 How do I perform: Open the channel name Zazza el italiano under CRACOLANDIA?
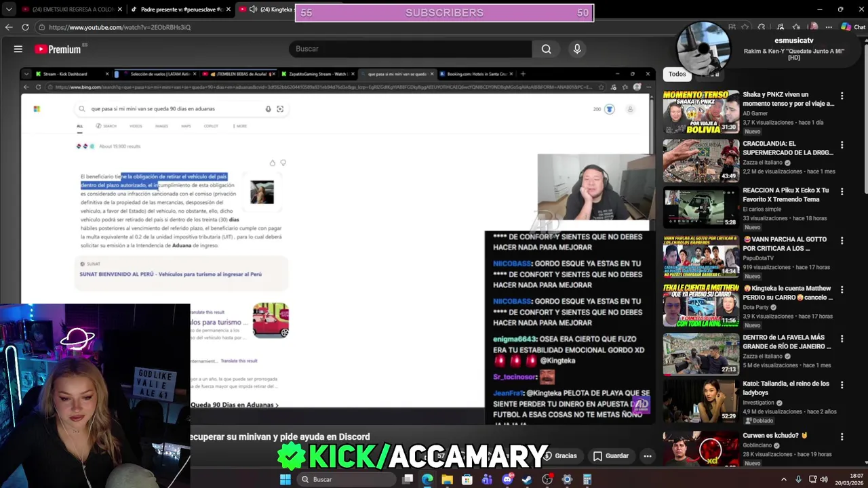[x=763, y=163]
